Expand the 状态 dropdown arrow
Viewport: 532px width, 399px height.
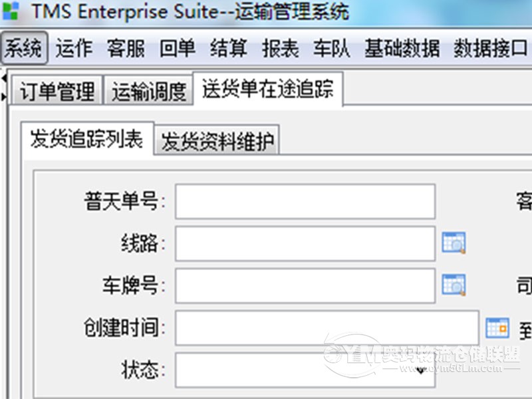[x=421, y=370]
